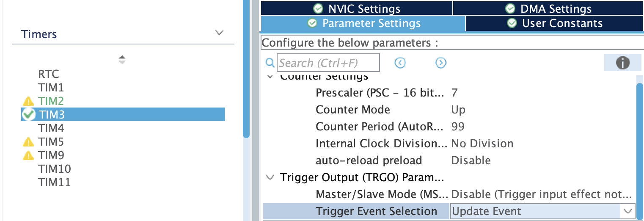Click the search magnifier icon
This screenshot has height=221, width=644.
point(270,63)
